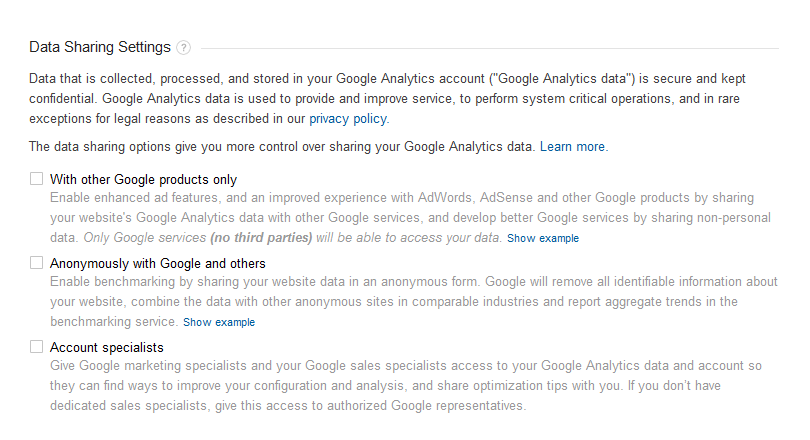Show example for the benchmarking service option
The height and width of the screenshot is (440, 810).
click(x=219, y=322)
